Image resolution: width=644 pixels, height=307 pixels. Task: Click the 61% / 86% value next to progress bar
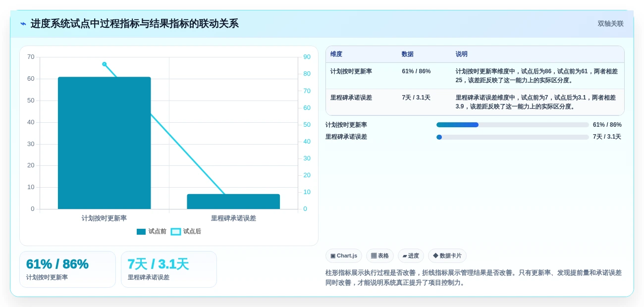tap(607, 125)
